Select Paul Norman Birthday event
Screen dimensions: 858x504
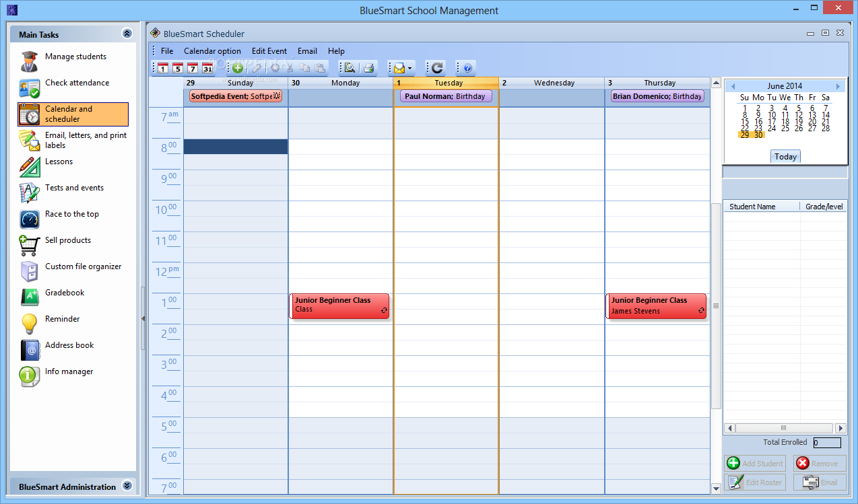point(446,96)
